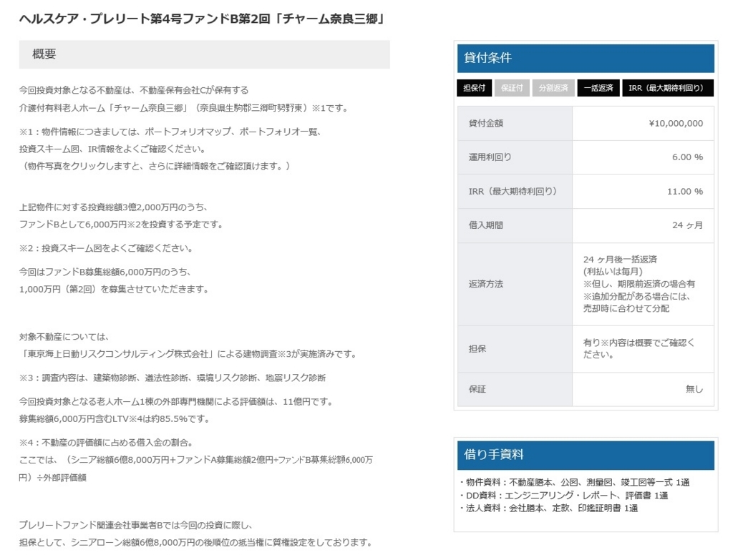Click the line about LTV 約85.5%
Viewport: 733px width, 560px height.
tap(115, 419)
